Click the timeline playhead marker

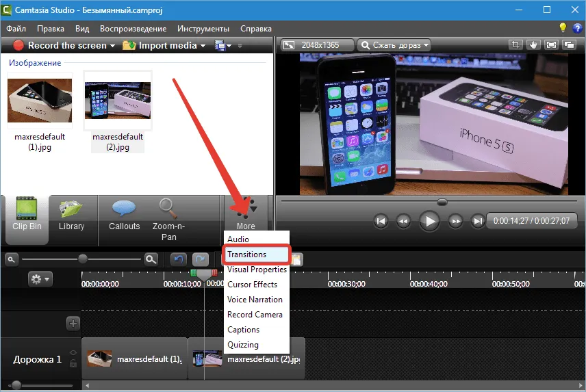(204, 275)
